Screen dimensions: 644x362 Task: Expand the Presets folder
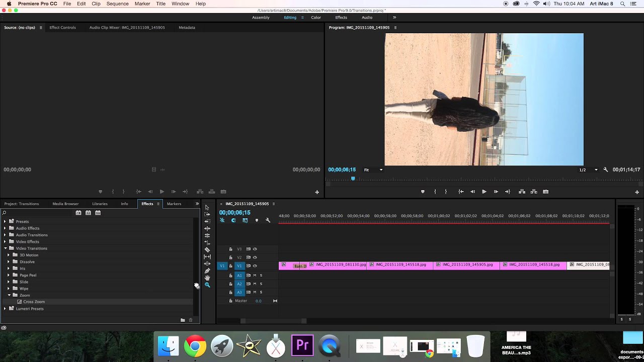5,221
